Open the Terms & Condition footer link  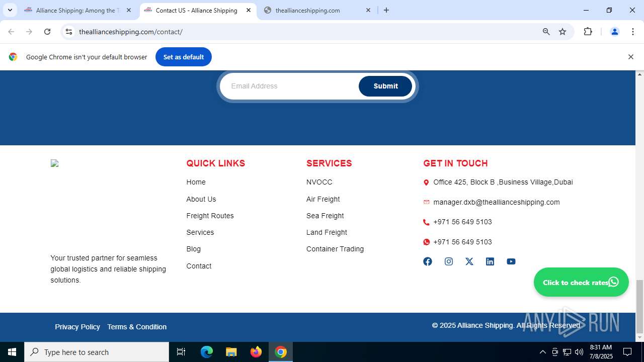tap(137, 327)
